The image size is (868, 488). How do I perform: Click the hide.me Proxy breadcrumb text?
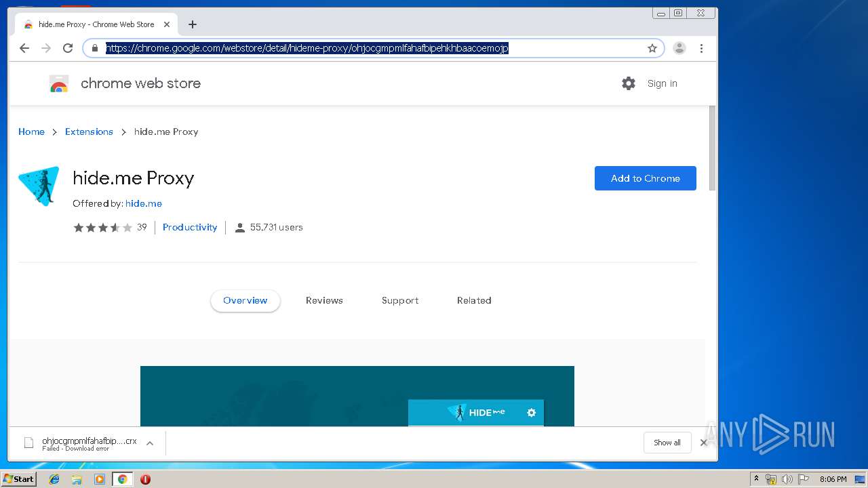166,131
